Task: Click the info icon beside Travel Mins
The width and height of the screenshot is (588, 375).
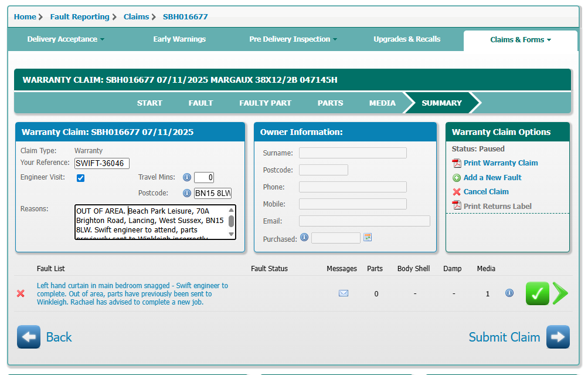Action: (187, 177)
